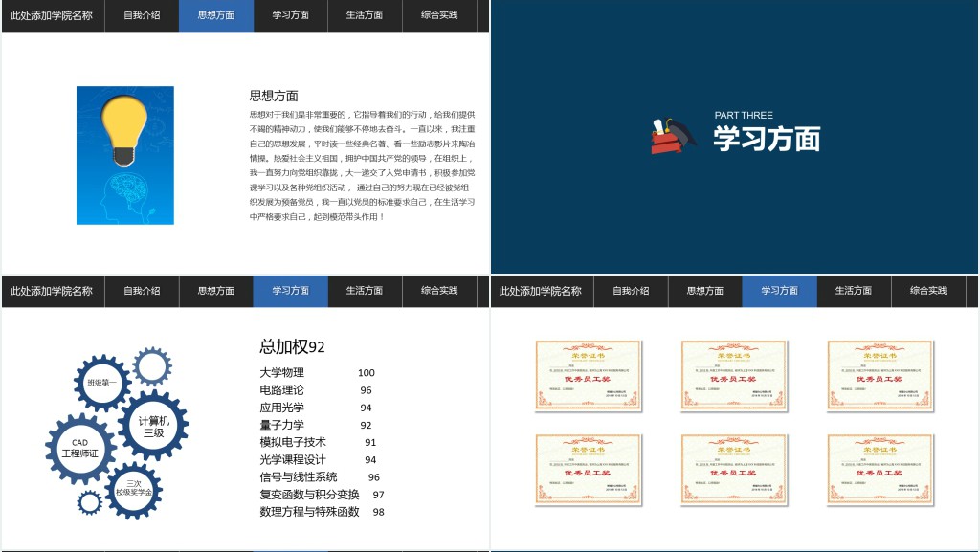
Task: Click the light bulb brain illustration
Action: 125,155
